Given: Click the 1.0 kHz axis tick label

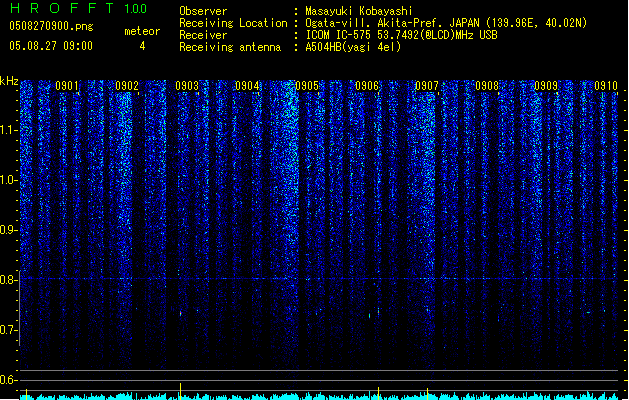Looking at the screenshot, I should [x=9, y=180].
